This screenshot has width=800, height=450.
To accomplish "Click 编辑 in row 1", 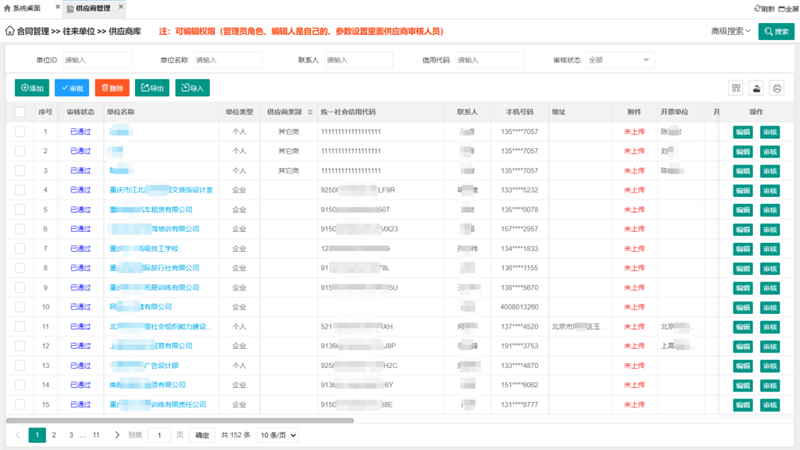I will [x=743, y=132].
